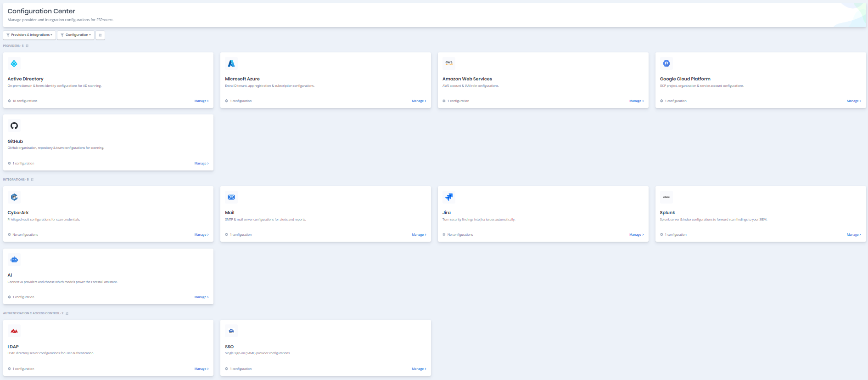
Task: Open Manage link on SSO card
Action: tap(419, 369)
